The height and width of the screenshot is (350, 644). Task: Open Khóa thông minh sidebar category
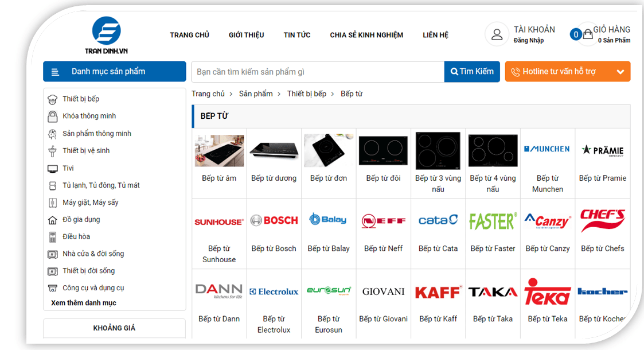[x=89, y=116]
